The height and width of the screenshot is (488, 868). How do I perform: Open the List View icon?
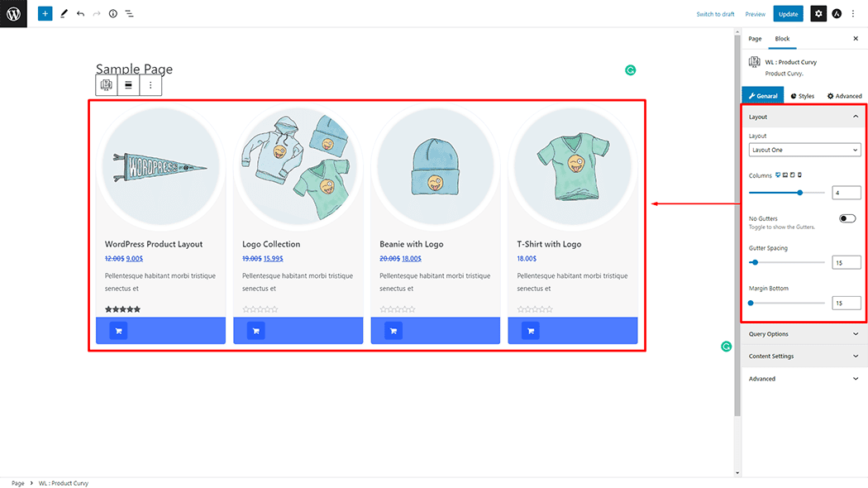[x=130, y=14]
